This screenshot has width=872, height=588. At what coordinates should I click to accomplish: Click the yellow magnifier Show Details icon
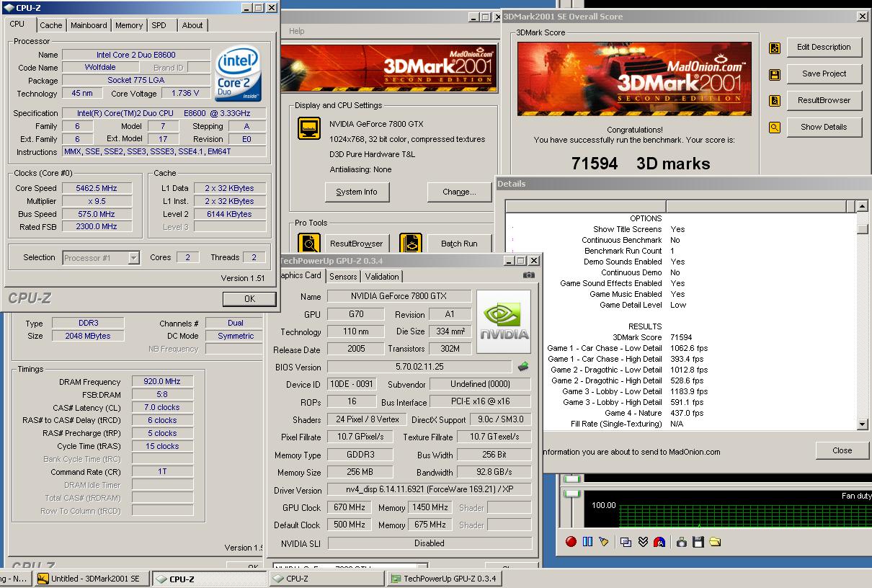[775, 128]
